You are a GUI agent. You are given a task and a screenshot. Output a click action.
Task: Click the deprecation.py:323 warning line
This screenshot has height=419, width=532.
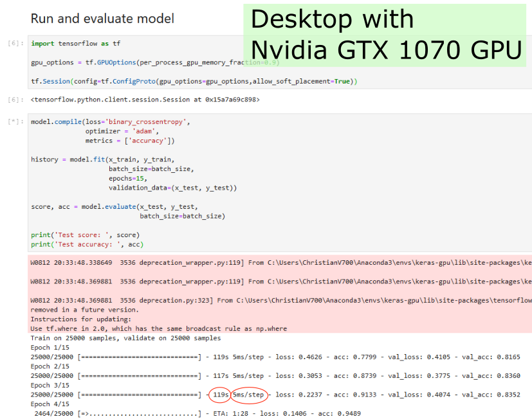(x=281, y=300)
